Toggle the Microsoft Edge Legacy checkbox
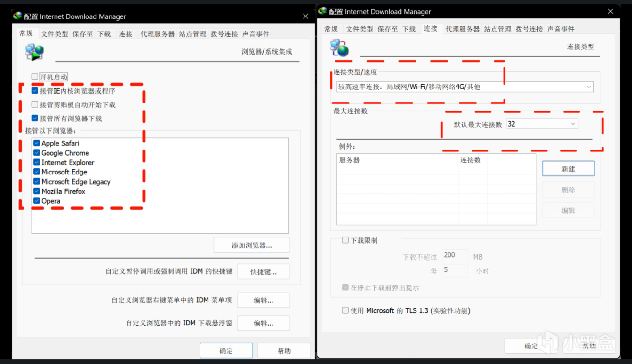Screen dimensions: 632x364 coord(37,182)
